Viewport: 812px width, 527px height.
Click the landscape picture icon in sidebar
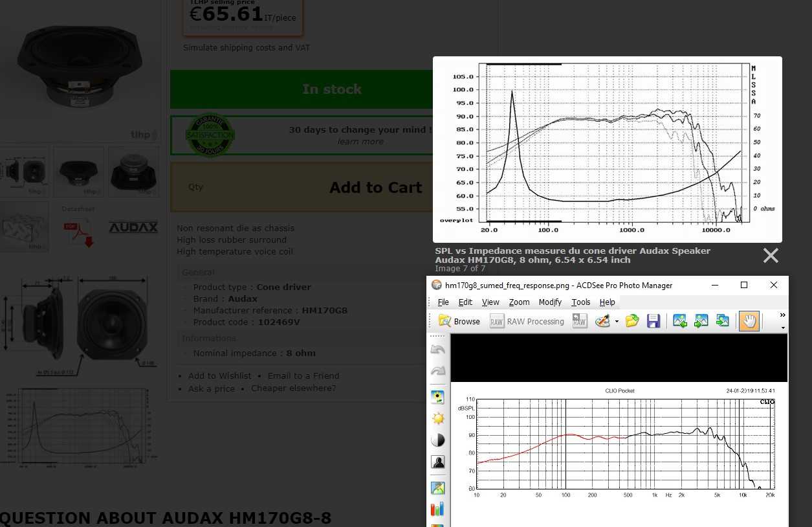438,488
